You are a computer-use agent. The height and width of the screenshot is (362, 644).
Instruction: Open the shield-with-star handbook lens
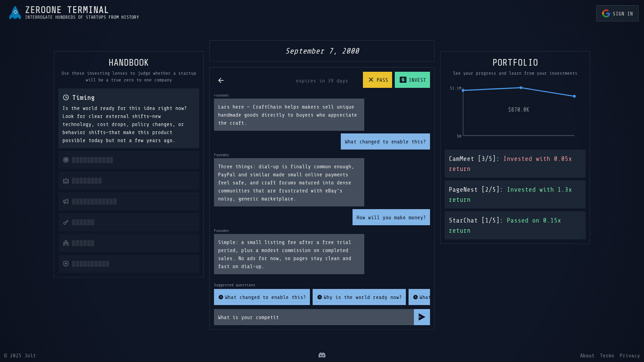(x=66, y=264)
